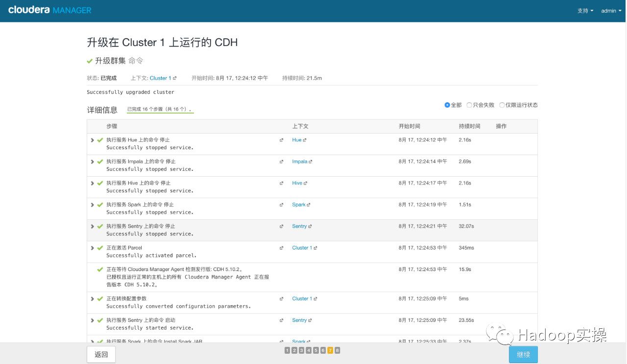
Task: Click external icon next to Hue link
Action: click(x=305, y=140)
